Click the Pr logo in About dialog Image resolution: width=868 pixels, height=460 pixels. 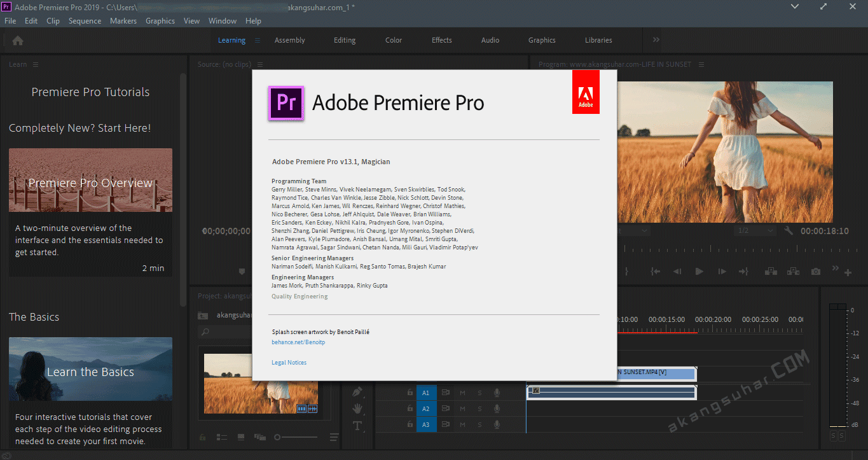[x=286, y=102]
